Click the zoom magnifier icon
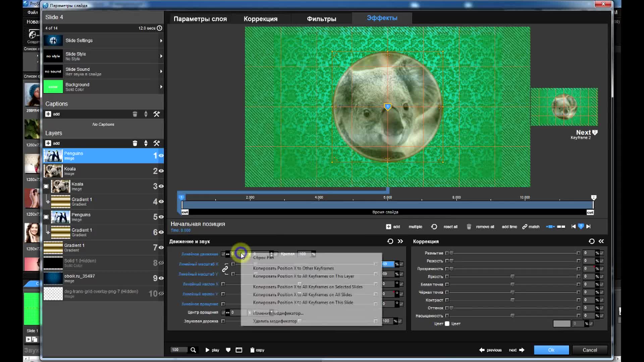Image resolution: width=644 pixels, height=362 pixels. pos(193,350)
